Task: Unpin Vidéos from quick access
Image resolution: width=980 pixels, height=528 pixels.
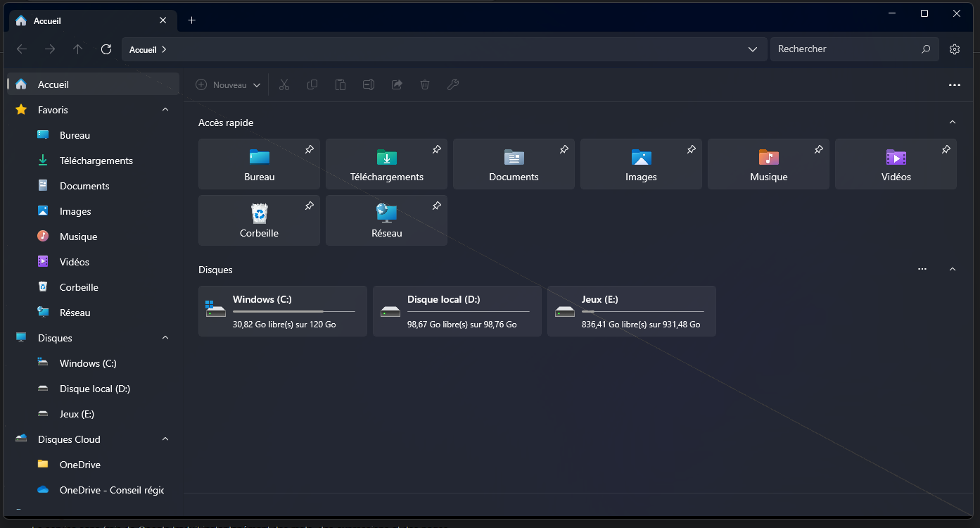Action: click(x=946, y=149)
